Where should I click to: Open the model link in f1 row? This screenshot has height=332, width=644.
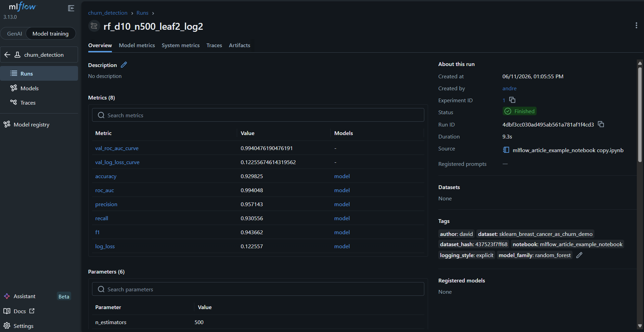[342, 232]
